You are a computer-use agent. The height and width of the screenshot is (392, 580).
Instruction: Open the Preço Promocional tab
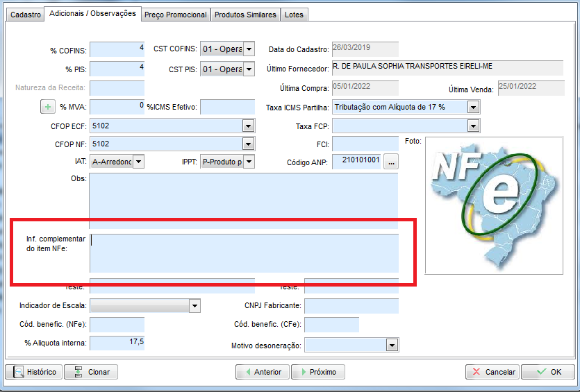tap(175, 15)
